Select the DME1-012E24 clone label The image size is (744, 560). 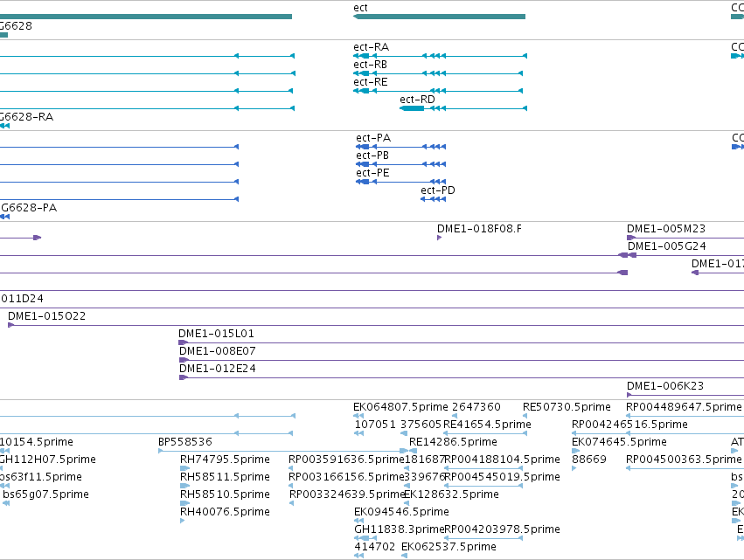[218, 369]
